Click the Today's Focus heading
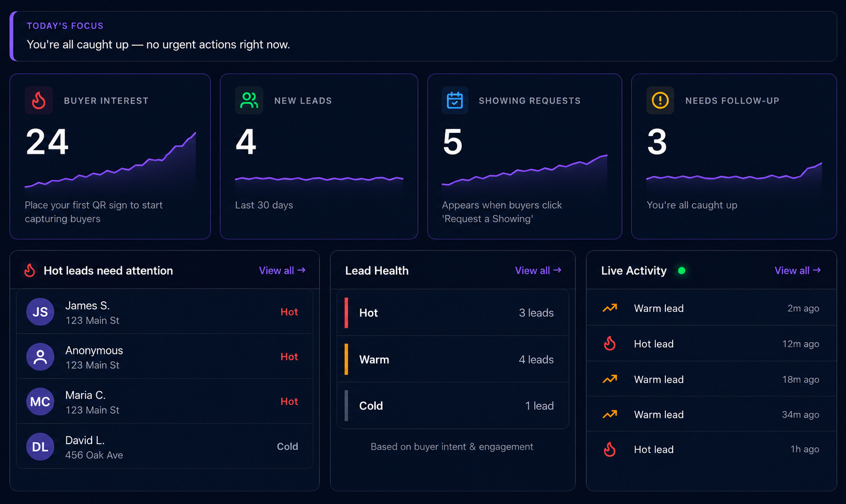This screenshot has width=846, height=504. [65, 26]
